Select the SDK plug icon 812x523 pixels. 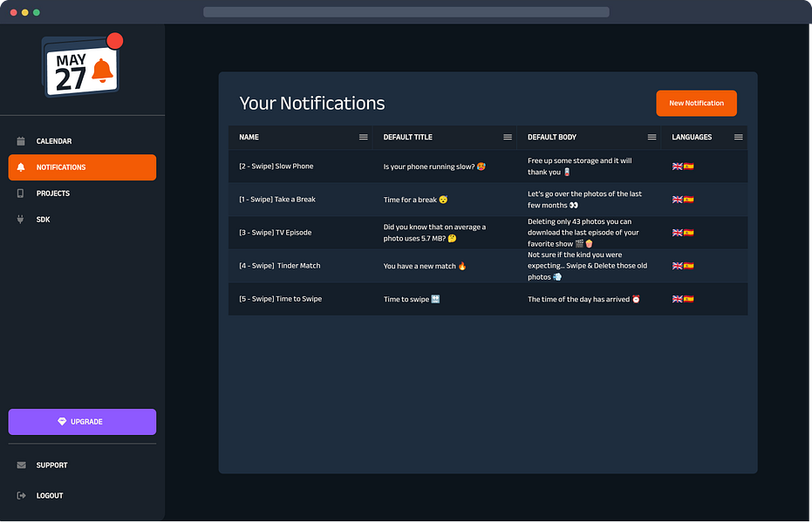20,219
